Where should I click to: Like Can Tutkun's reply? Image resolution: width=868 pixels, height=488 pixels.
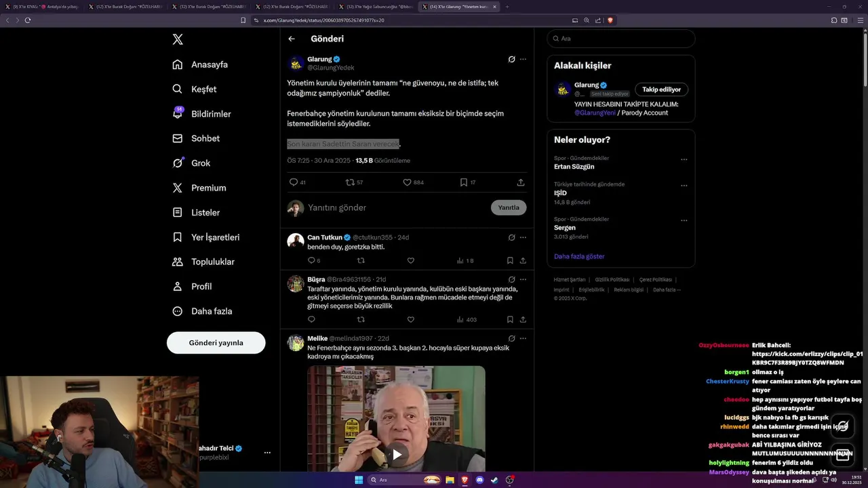coord(410,260)
